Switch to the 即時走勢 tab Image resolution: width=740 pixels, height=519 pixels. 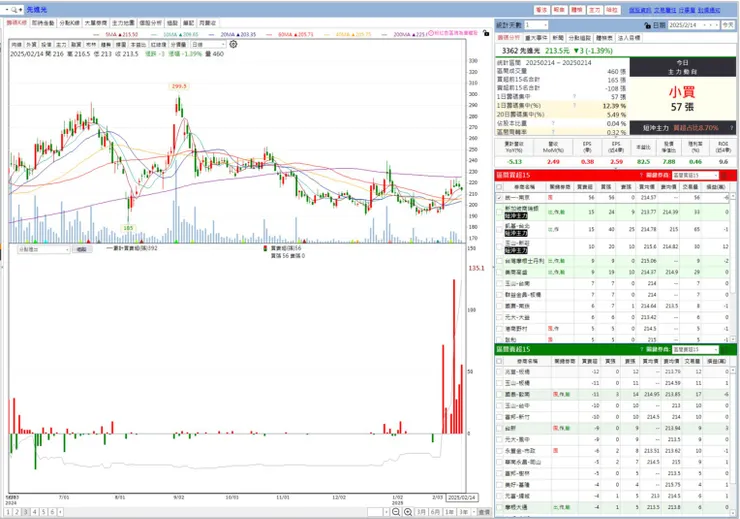tap(43, 23)
